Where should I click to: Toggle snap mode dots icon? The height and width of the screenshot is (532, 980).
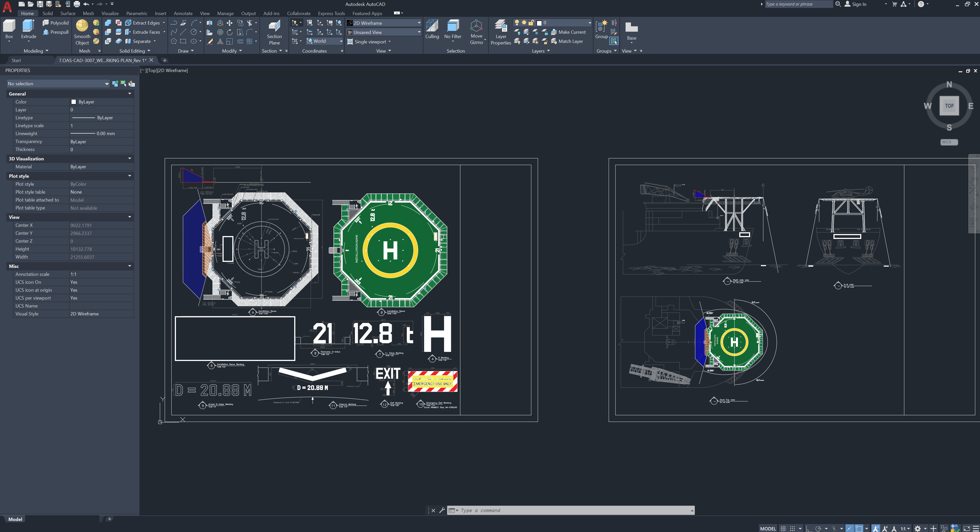point(792,528)
